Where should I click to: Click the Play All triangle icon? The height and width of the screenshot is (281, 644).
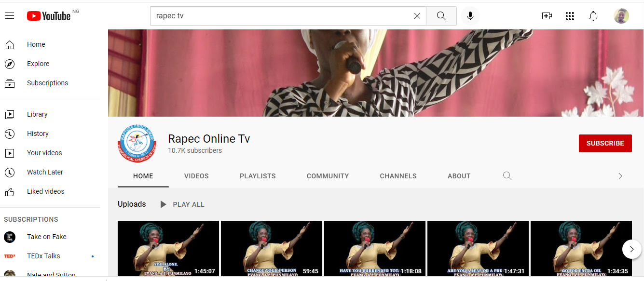[x=164, y=204]
